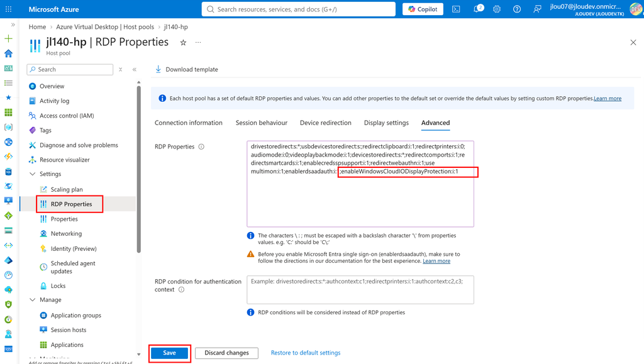
Task: Go to Home icon in left rail
Action: click(x=8, y=53)
